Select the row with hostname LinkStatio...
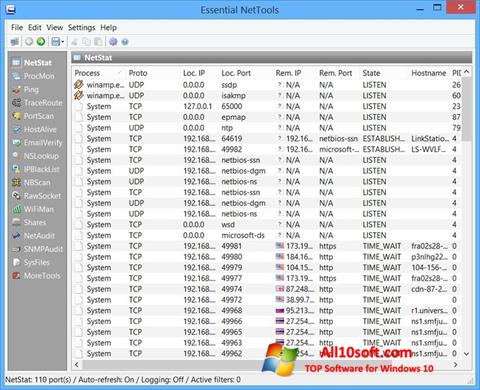Image resolution: width=480 pixels, height=390 pixels. tap(267, 138)
